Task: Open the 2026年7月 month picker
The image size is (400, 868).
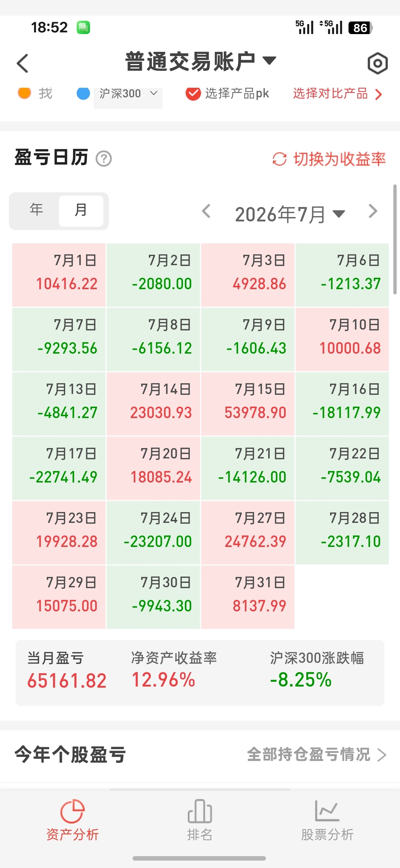Action: click(290, 214)
